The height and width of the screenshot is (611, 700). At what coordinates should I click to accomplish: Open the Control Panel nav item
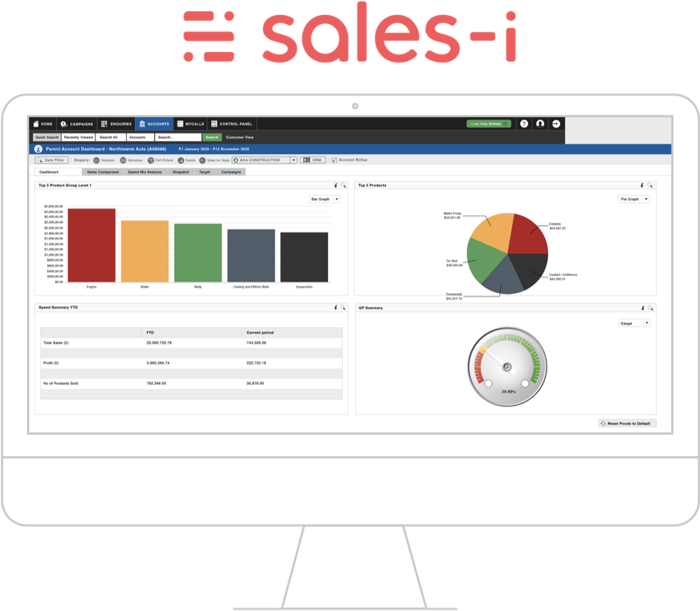[232, 124]
